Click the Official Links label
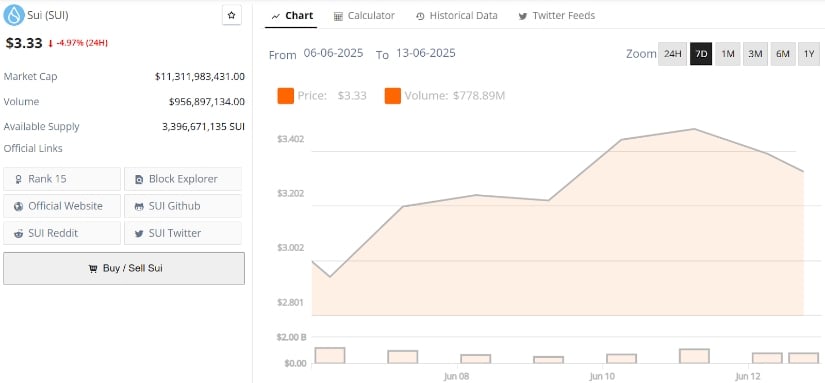Image resolution: width=825 pixels, height=383 pixels. pos(33,149)
